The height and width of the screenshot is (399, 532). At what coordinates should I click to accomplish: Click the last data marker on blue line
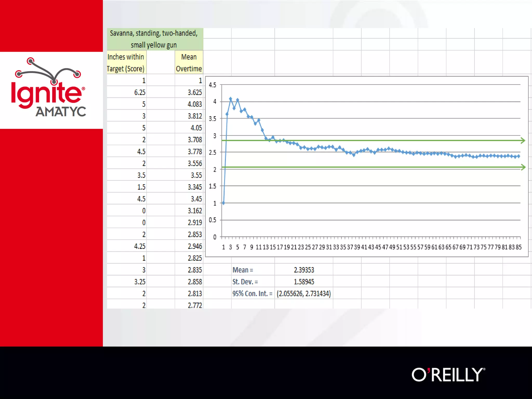click(x=519, y=156)
